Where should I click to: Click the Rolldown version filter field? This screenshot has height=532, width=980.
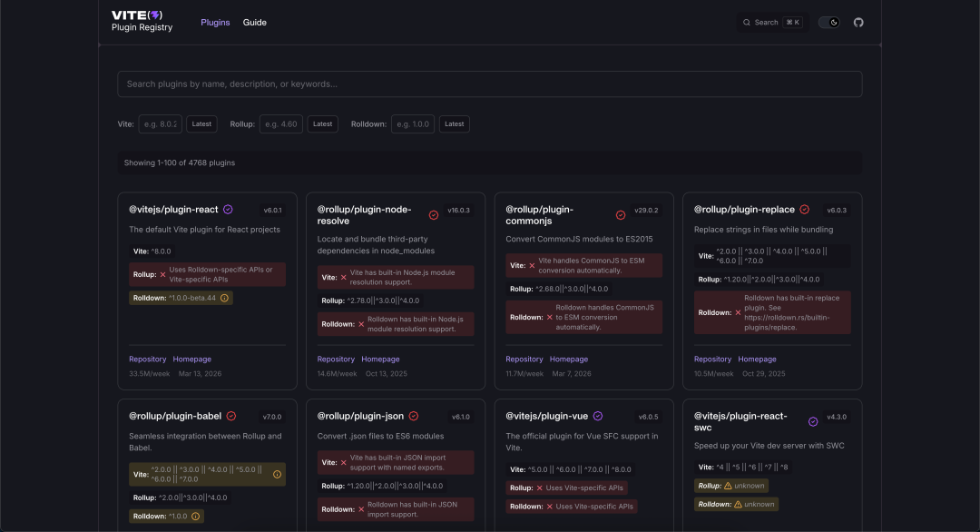(x=413, y=123)
